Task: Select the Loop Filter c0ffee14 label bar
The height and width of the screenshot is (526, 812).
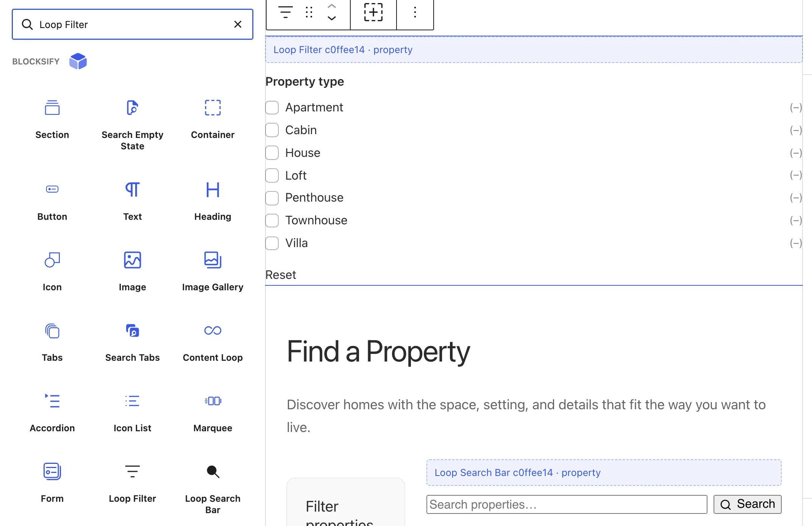Action: (x=534, y=50)
